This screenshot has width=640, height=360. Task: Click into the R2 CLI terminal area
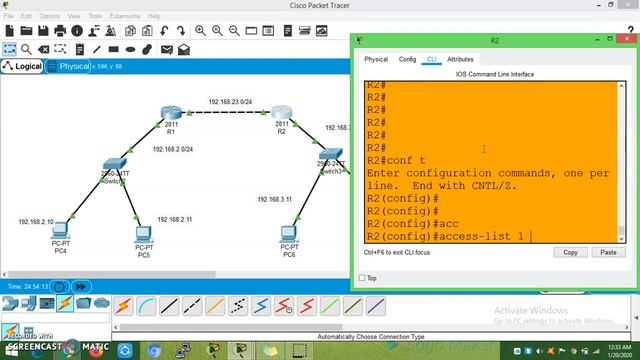point(491,162)
